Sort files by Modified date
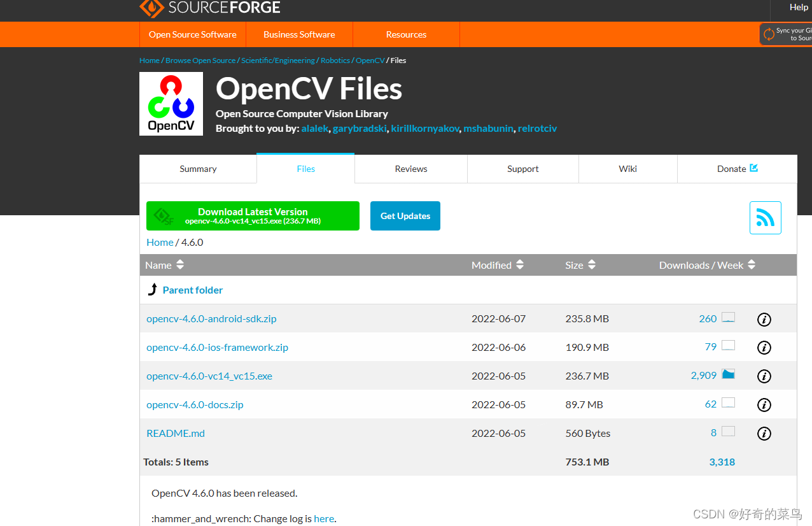This screenshot has width=812, height=526. click(x=520, y=264)
